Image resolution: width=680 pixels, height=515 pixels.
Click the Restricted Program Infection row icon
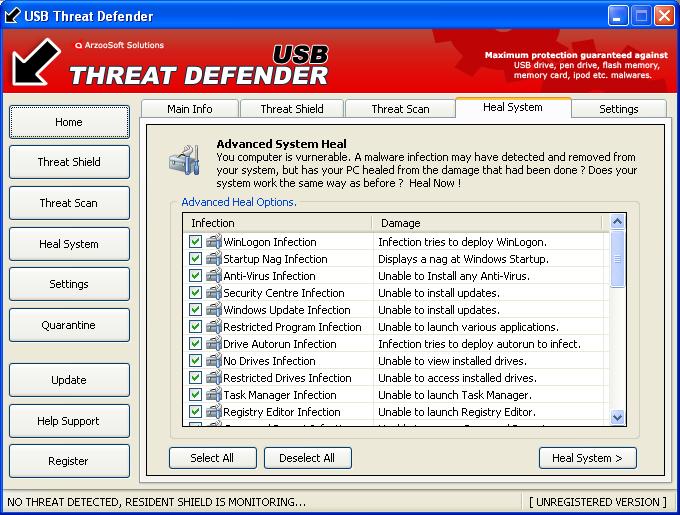point(214,326)
